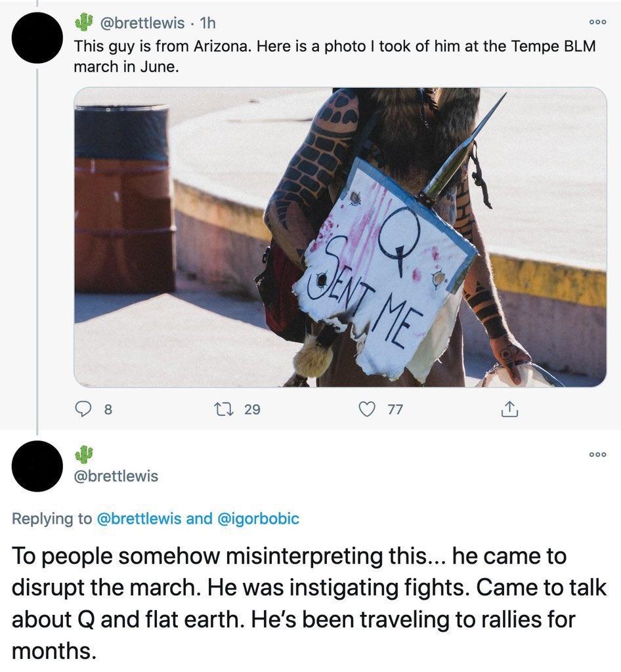Click @igorbobic in the Replying to line
The width and height of the screenshot is (621, 672).
(x=259, y=518)
